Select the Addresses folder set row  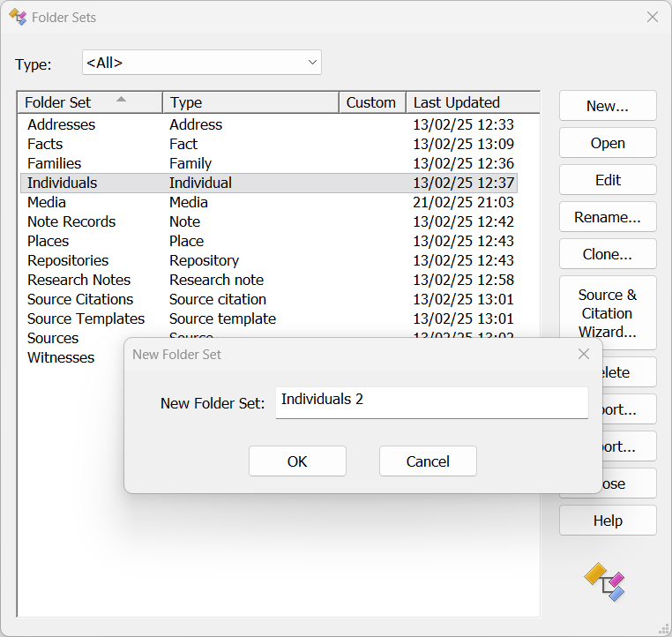269,124
